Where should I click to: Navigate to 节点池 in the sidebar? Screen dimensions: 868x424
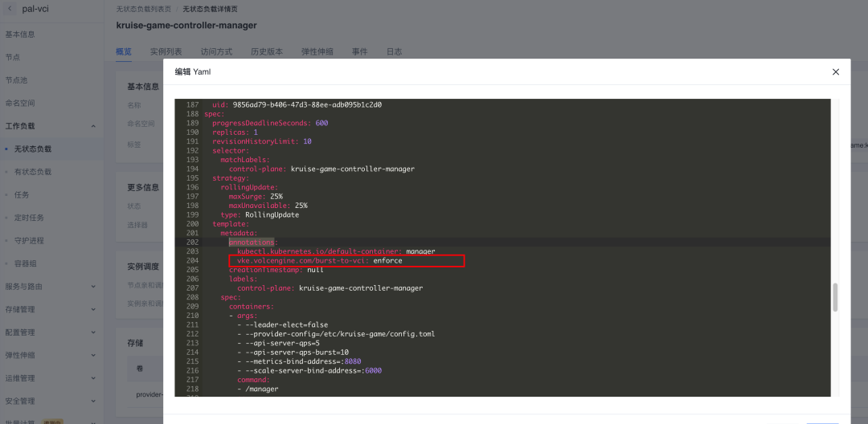tap(16, 80)
